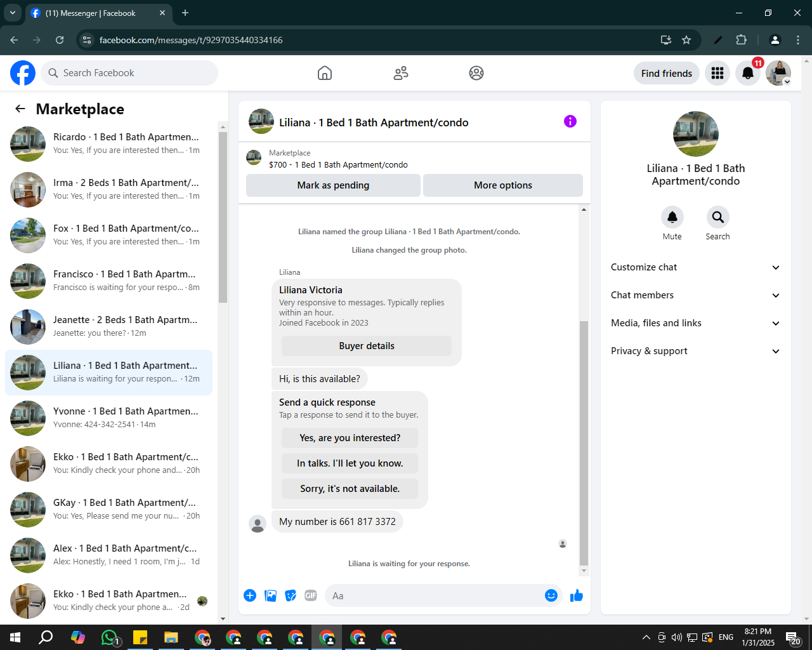Attach a photo using the image icon

tap(270, 595)
